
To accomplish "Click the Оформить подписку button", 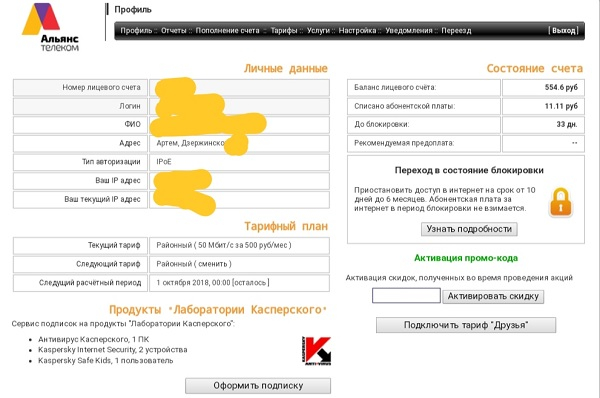I will coord(258,386).
